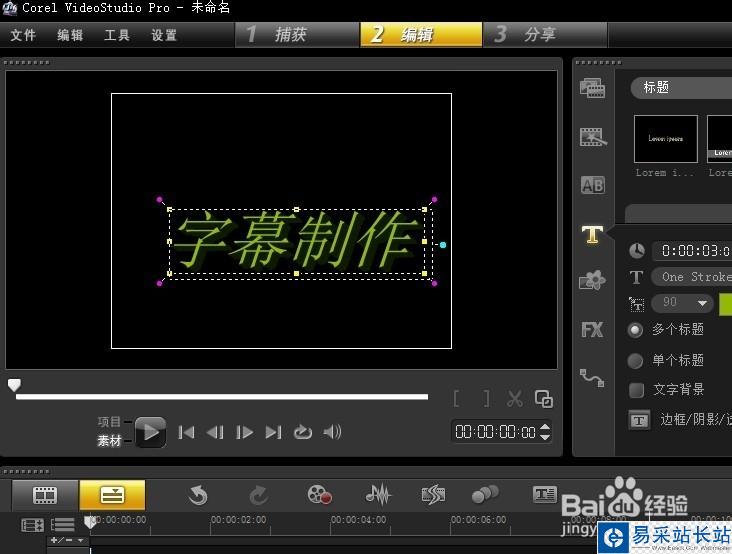
Task: Go to the Home start button
Action: [187, 432]
